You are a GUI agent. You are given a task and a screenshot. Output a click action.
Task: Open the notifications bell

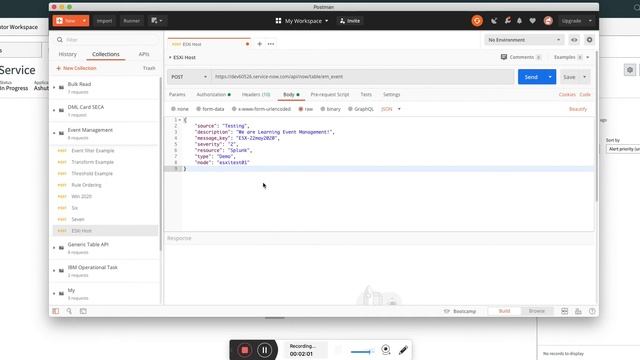click(520, 20)
